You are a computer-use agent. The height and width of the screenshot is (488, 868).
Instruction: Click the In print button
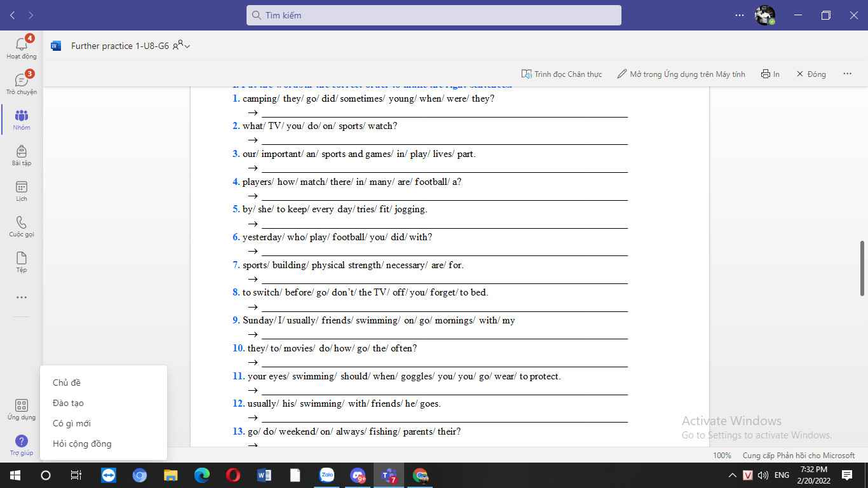pos(770,74)
